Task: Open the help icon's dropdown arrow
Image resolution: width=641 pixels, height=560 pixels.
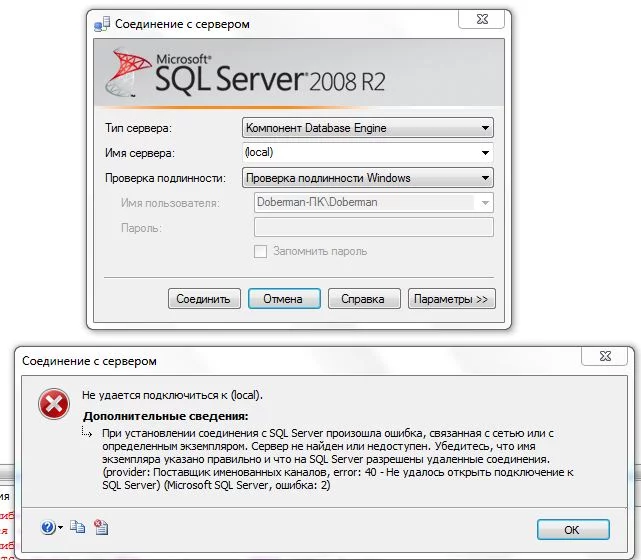Action: [61, 527]
